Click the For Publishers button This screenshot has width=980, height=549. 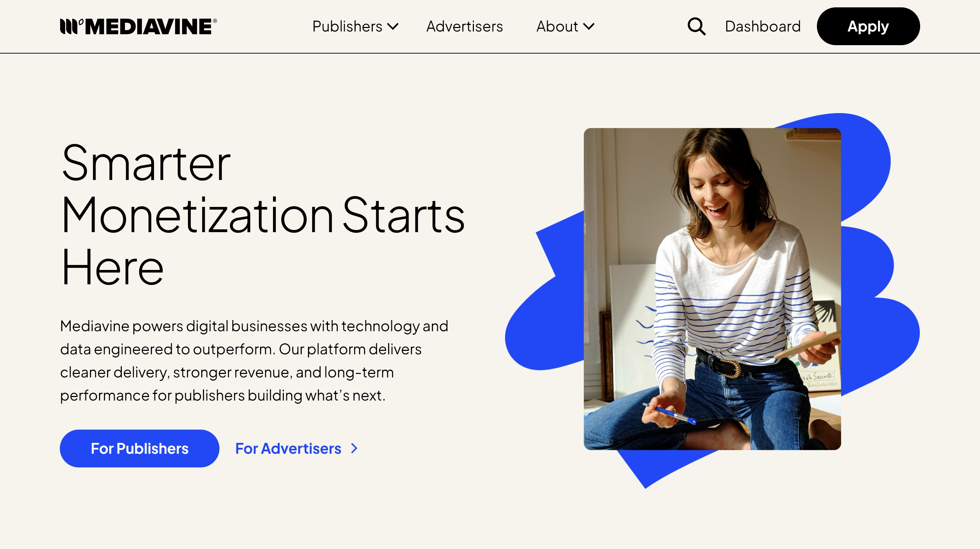tap(140, 449)
